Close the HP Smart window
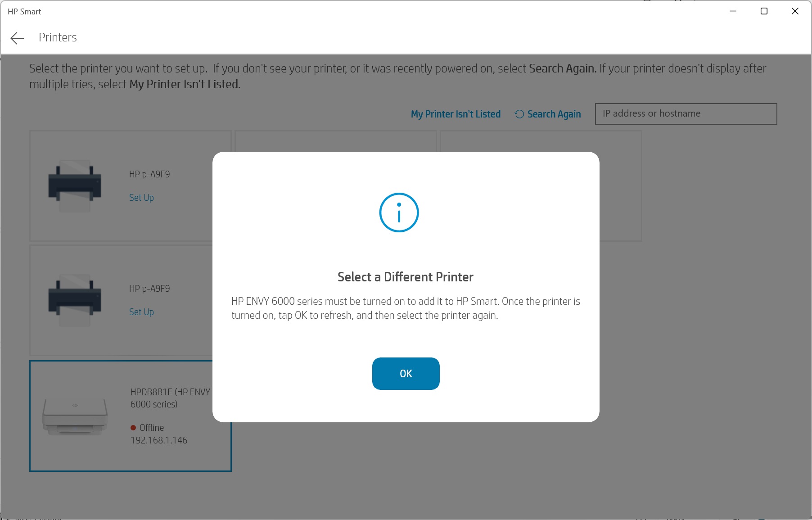The image size is (812, 520). [x=795, y=11]
